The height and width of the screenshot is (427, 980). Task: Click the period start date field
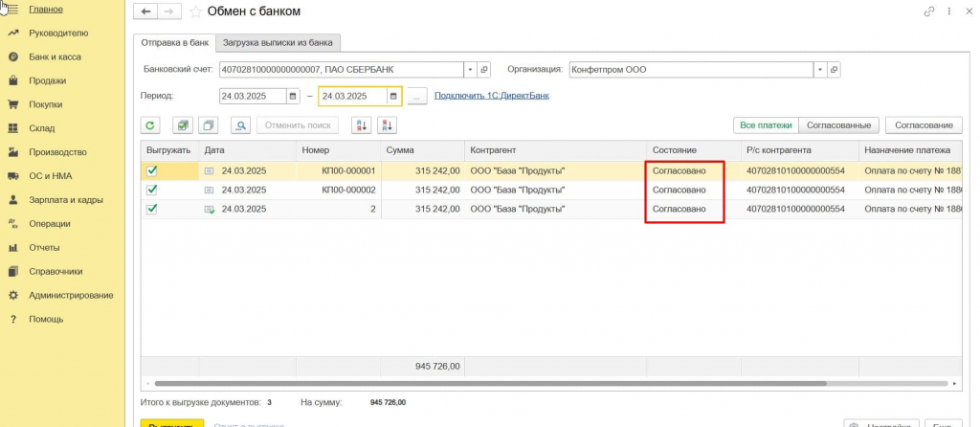click(x=253, y=97)
